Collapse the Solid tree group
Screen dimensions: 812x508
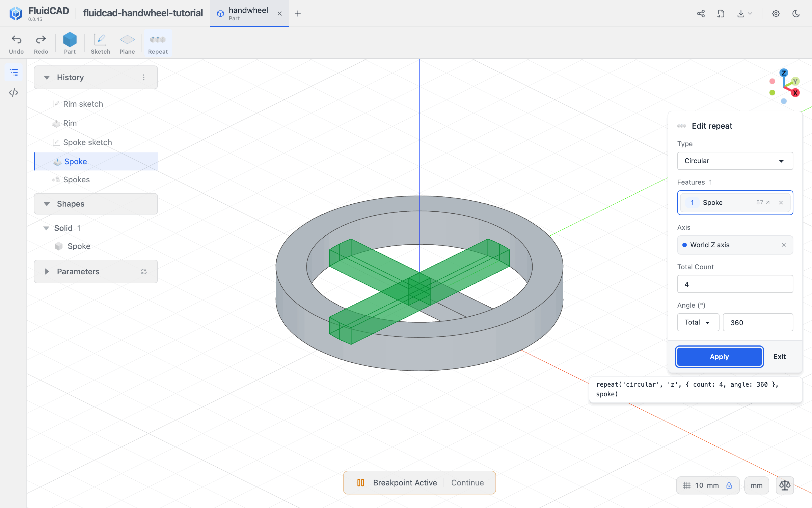[46, 228]
